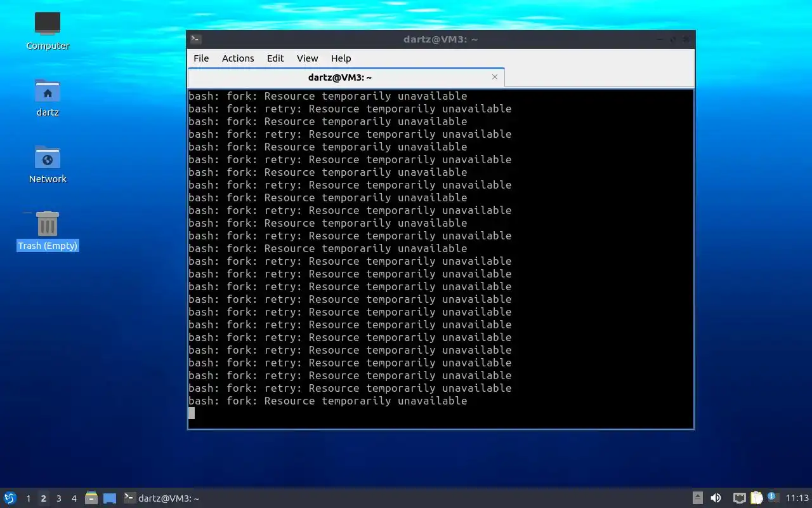Open the Help menu
Screen dimensions: 812x508
coord(341,58)
